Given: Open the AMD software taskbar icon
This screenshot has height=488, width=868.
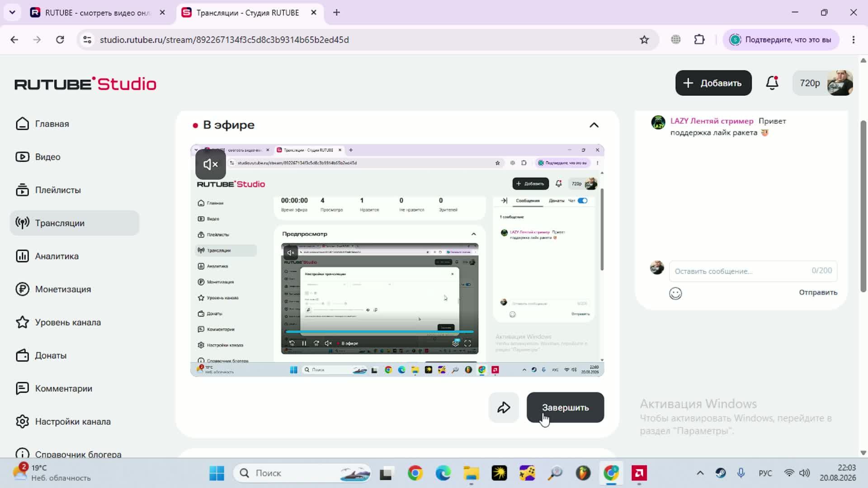Looking at the screenshot, I should pyautogui.click(x=639, y=473).
